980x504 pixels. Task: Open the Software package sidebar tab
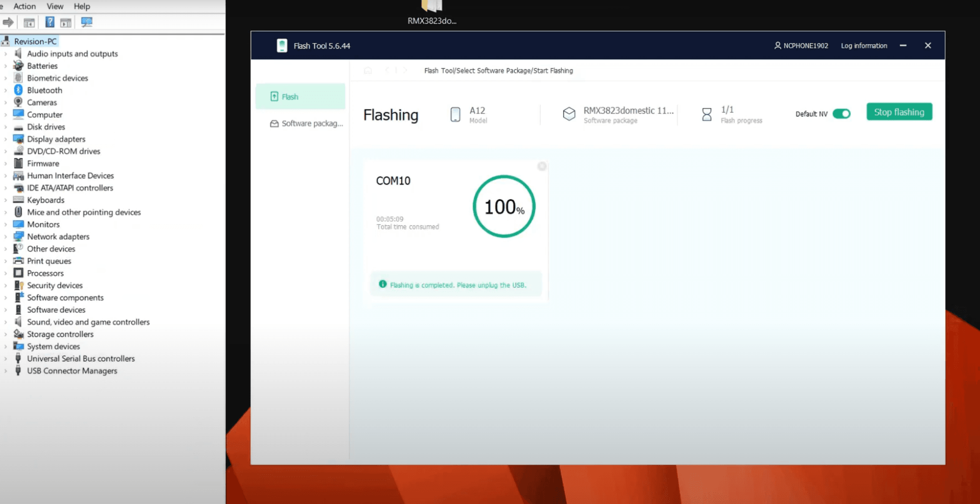[x=306, y=123]
